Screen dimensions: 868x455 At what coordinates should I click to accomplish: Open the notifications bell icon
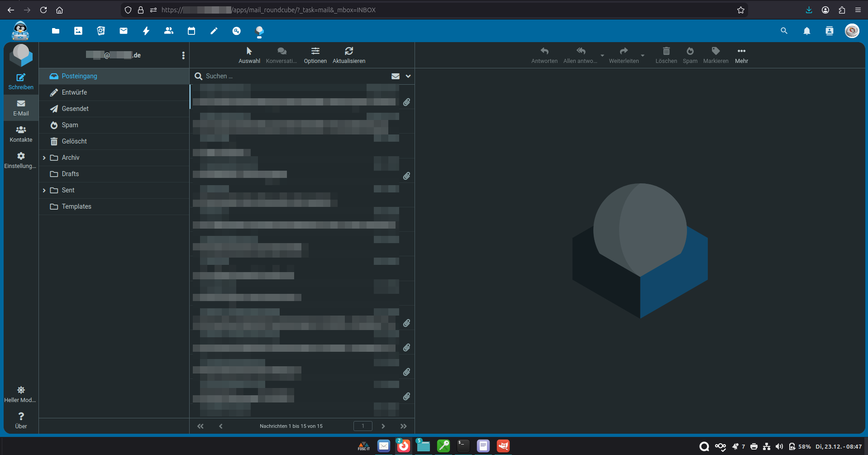(x=806, y=31)
